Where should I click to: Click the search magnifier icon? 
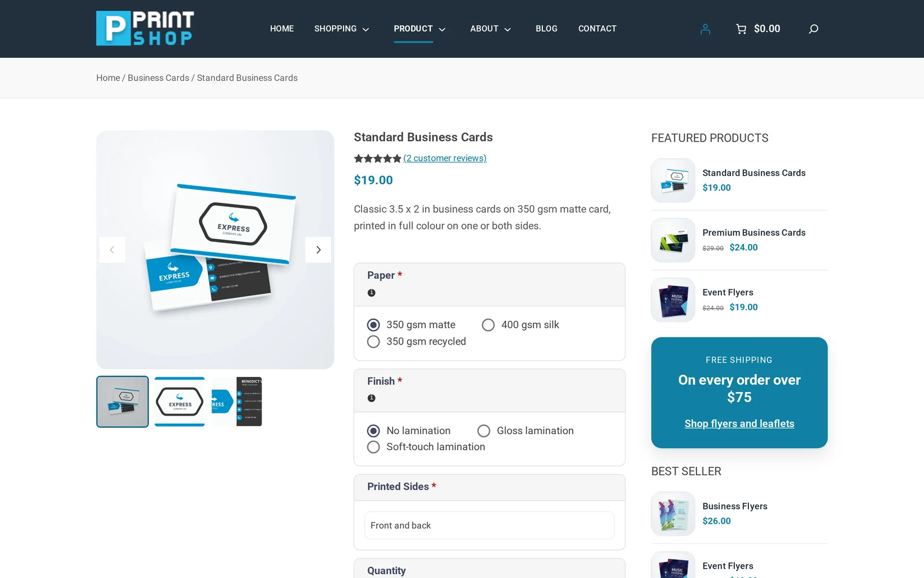[813, 29]
